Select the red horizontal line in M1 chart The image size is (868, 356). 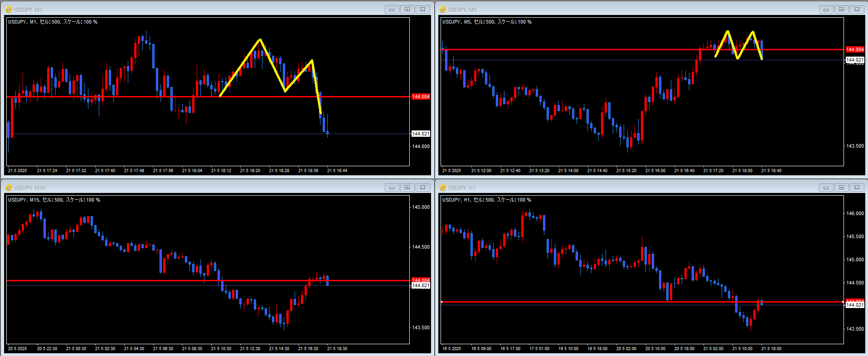136,96
